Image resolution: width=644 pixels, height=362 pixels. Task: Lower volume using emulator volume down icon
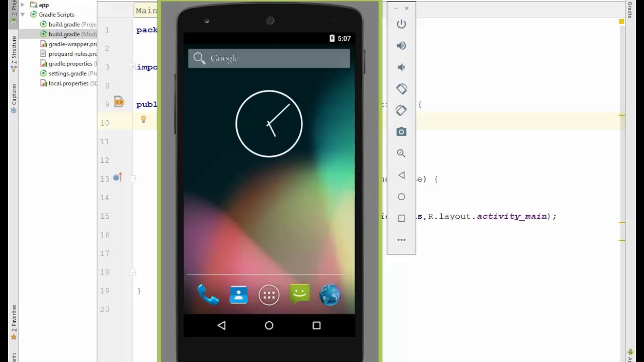point(401,67)
